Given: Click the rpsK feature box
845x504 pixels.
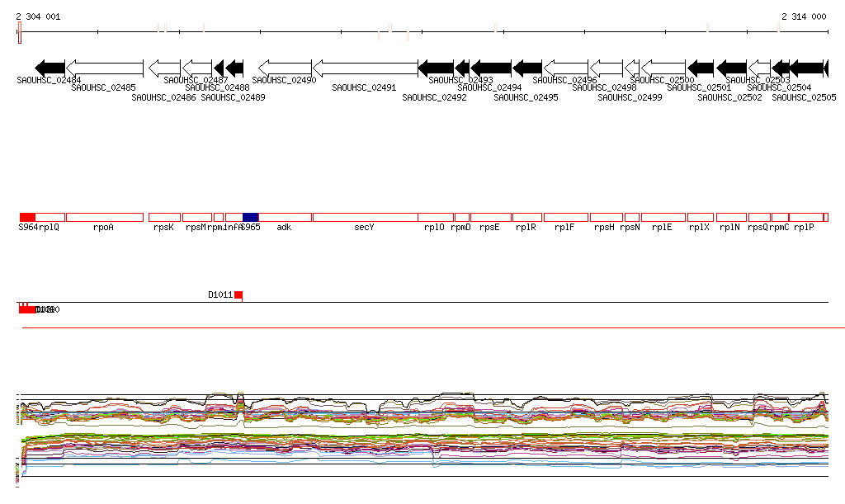Looking at the screenshot, I should [x=164, y=217].
